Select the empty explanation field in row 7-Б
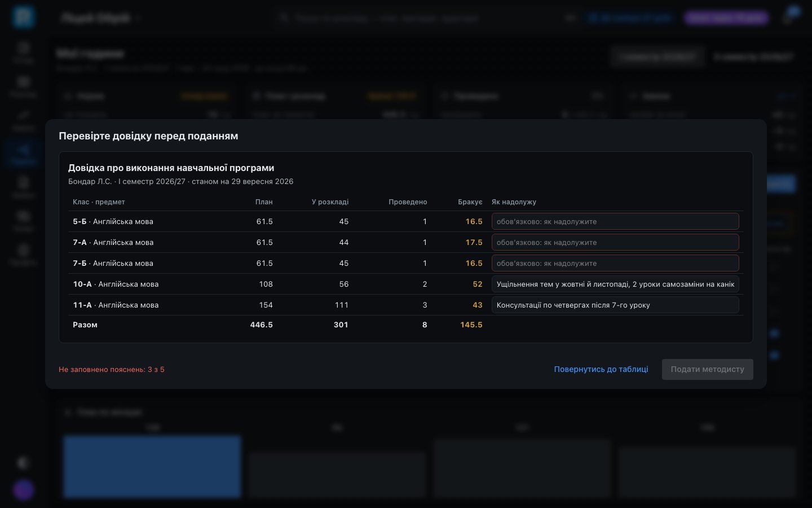The image size is (812, 508). tap(615, 263)
